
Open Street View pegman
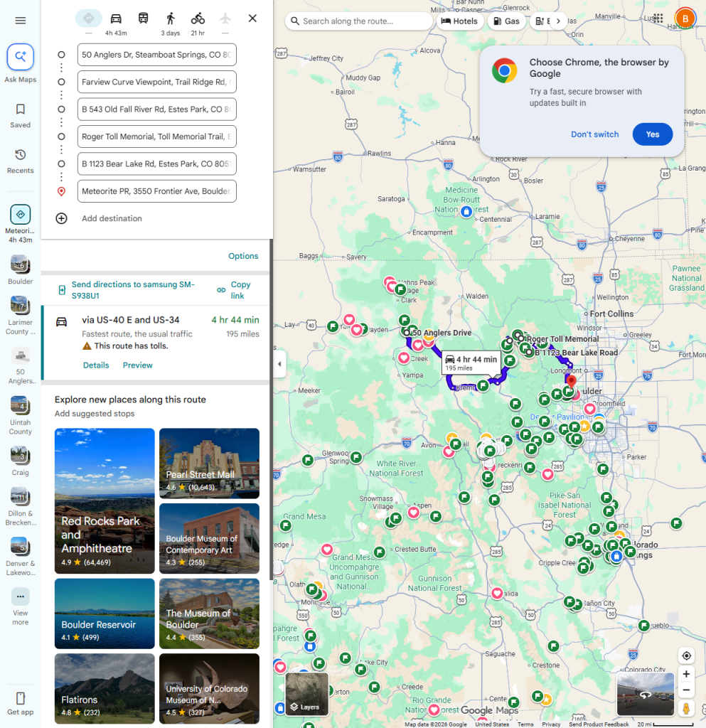coord(686,708)
